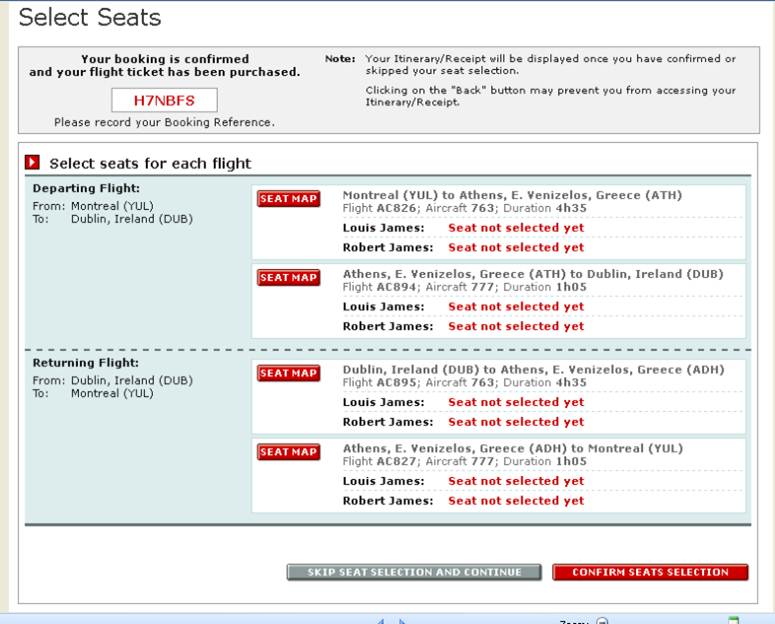Open seat map for flight AC894
This screenshot has height=624, width=775.
[289, 278]
